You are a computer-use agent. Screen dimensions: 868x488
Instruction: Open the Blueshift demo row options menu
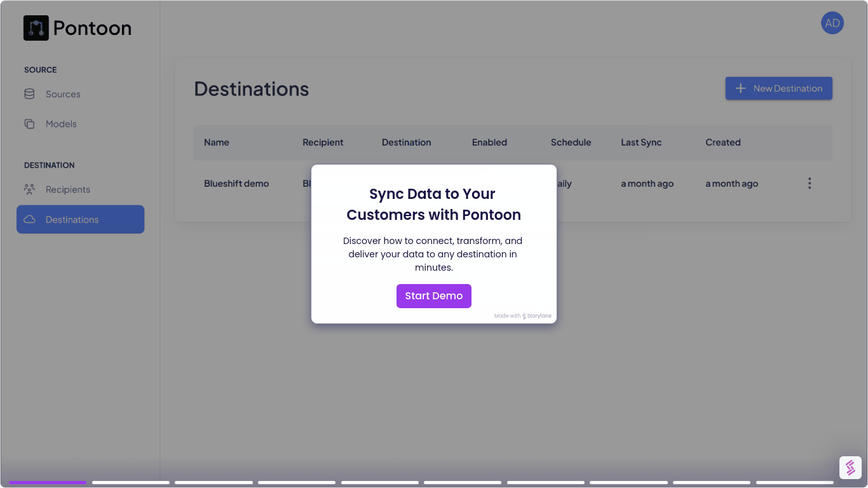pyautogui.click(x=810, y=183)
